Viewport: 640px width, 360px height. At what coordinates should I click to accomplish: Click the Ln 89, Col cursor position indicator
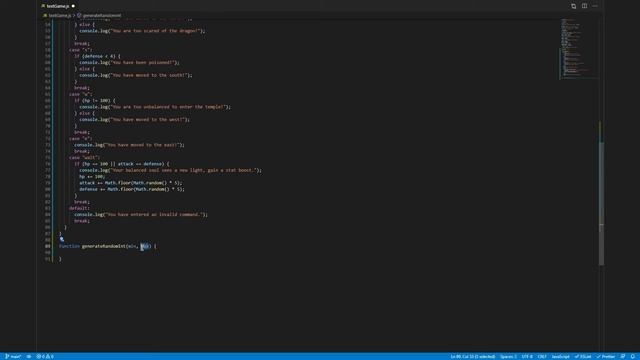point(473,356)
